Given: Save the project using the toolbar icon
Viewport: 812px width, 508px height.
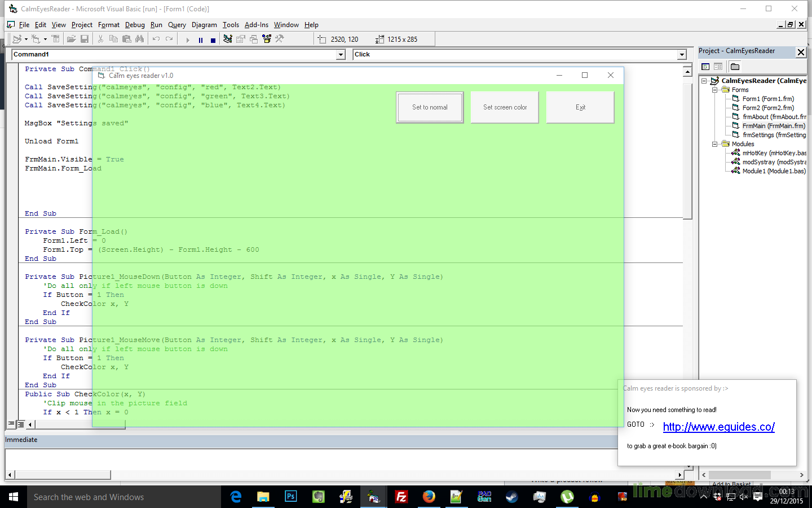Looking at the screenshot, I should (85, 38).
